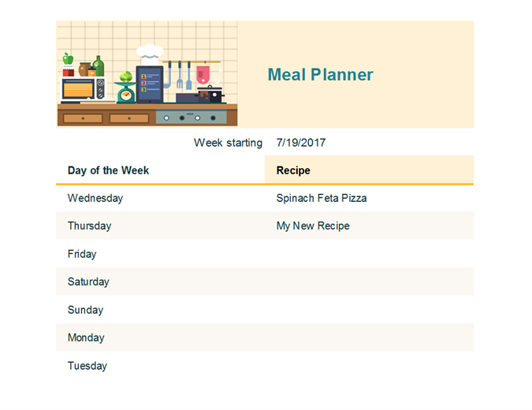Select the Tuesday cell

[x=87, y=366]
